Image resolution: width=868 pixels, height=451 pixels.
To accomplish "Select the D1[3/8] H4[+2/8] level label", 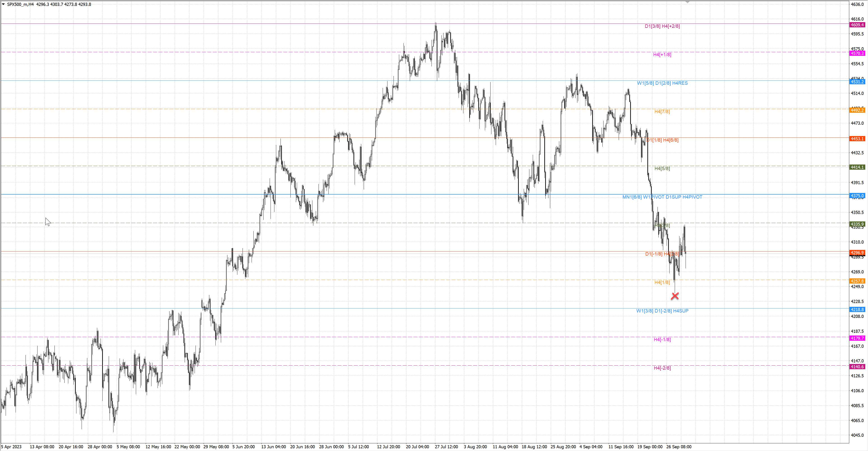I will 662,26.
